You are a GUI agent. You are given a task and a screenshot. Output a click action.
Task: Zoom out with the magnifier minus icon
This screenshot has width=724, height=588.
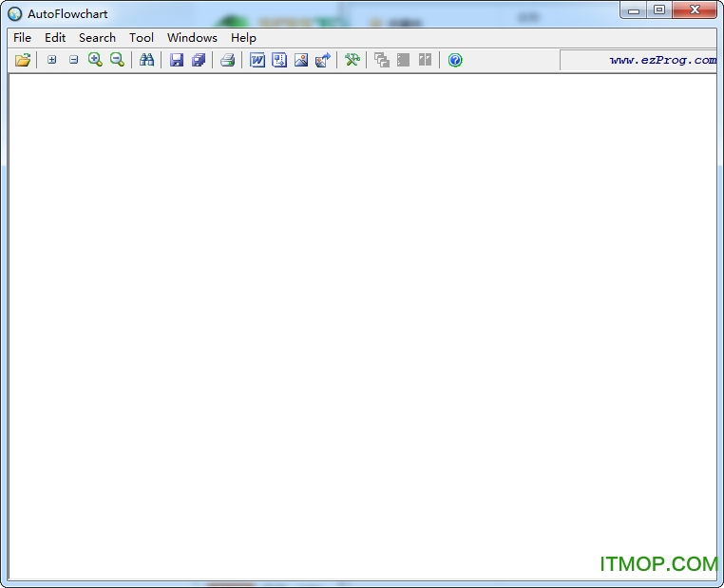coord(117,60)
